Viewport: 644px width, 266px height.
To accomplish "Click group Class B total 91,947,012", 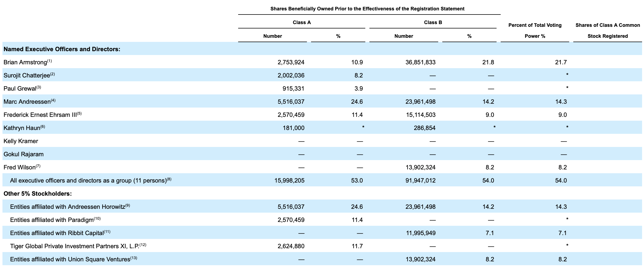I will point(420,180).
